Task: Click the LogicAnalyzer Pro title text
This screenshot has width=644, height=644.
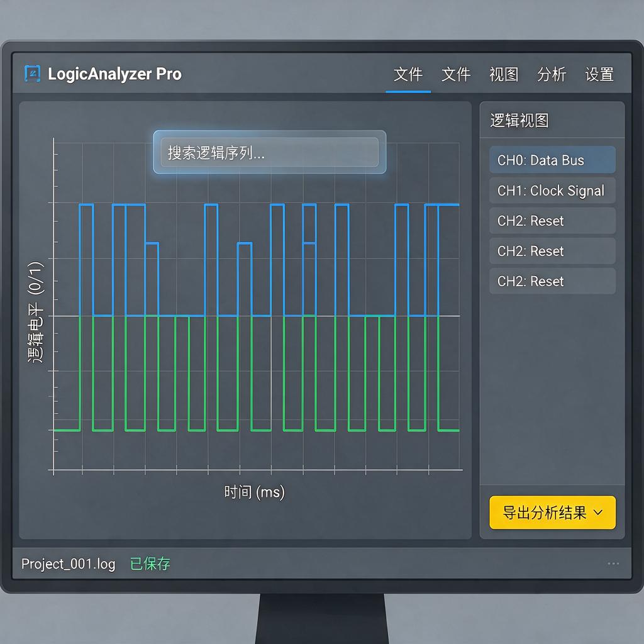Action: pos(114,74)
